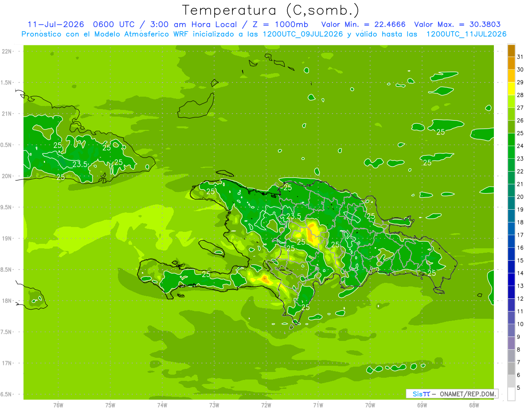Screen dimensions: 532x411
Task: Click 'Valor Max. = 30.3803' readout
Action: point(458,24)
